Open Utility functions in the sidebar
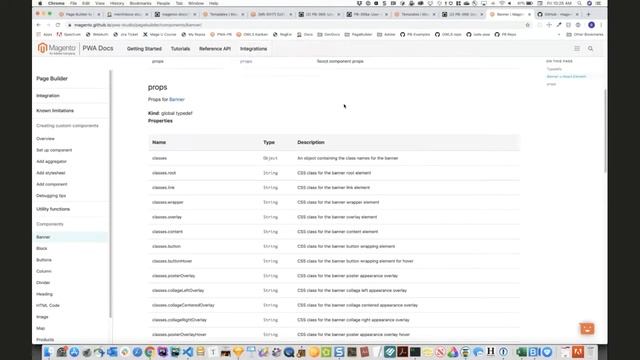Image resolution: width=640 pixels, height=360 pixels. coord(53,209)
